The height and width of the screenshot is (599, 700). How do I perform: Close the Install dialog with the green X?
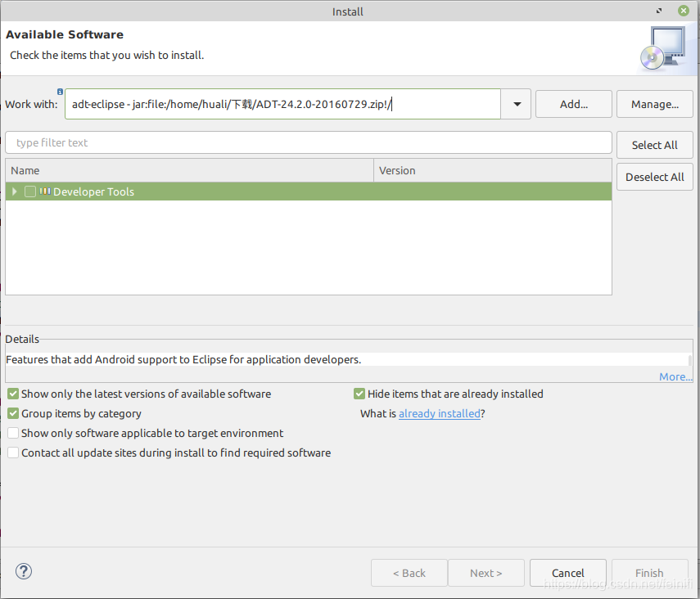pyautogui.click(x=683, y=11)
